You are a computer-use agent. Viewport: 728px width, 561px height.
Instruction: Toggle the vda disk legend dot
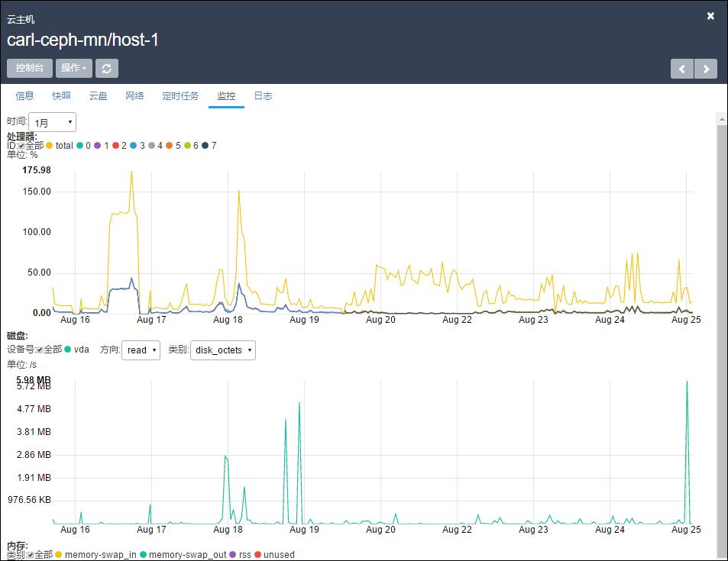68,350
